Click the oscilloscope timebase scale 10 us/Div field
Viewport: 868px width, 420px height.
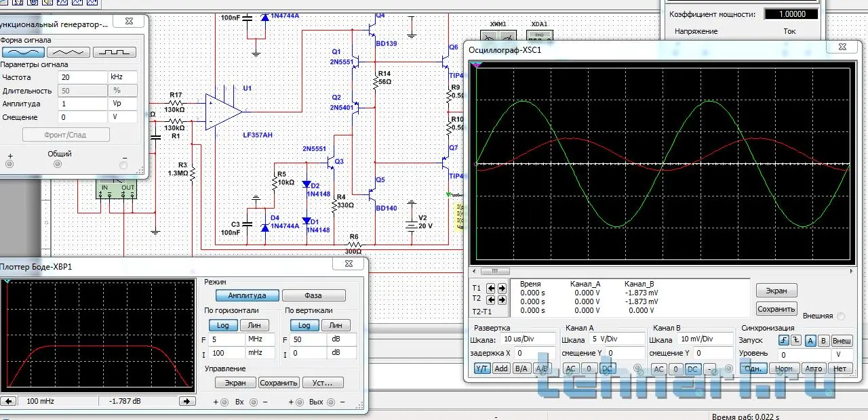[x=529, y=339]
